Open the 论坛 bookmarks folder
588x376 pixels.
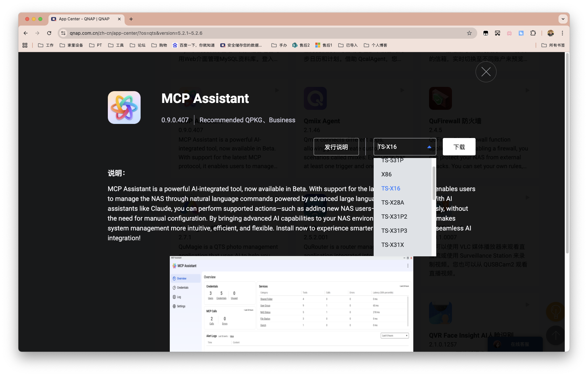tap(138, 45)
